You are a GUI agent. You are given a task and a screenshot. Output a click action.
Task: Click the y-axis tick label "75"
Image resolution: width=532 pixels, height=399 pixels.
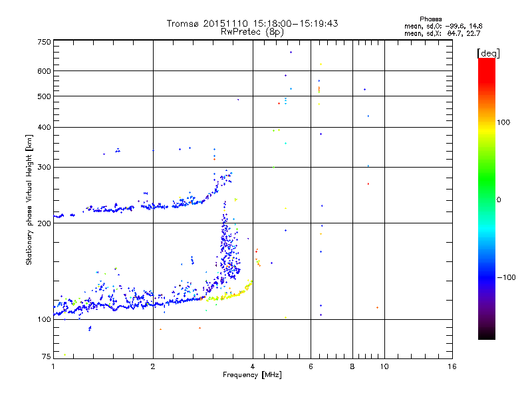(47, 356)
